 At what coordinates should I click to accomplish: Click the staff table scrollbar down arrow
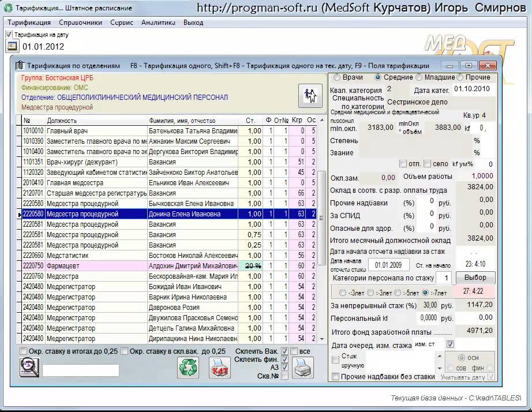pos(321,339)
